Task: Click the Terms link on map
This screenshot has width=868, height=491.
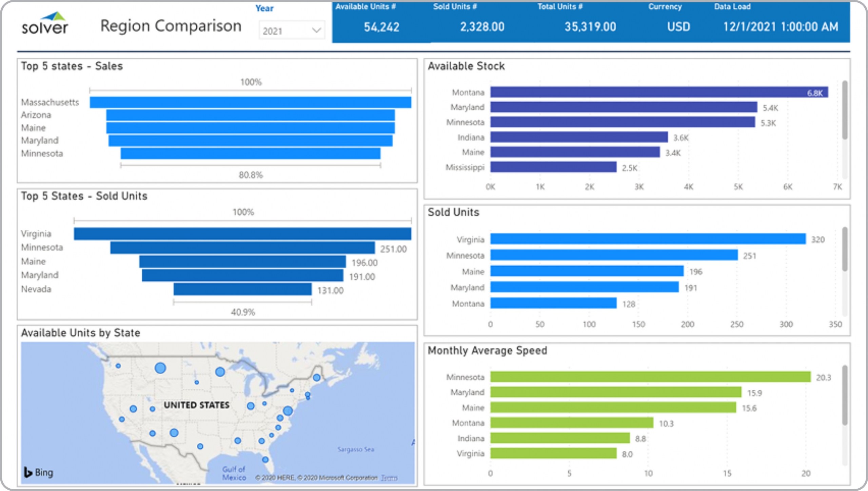Action: 389,478
